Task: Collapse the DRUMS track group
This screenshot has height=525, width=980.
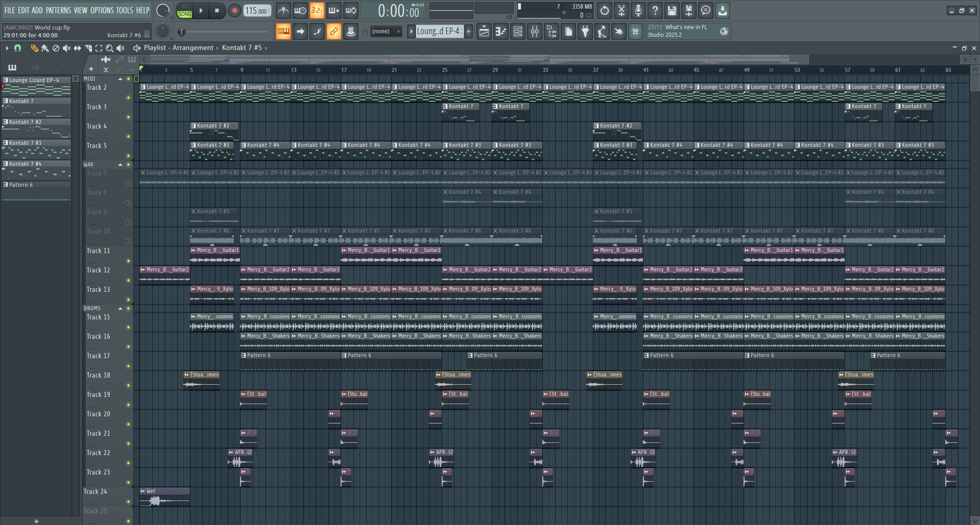Action: point(121,309)
